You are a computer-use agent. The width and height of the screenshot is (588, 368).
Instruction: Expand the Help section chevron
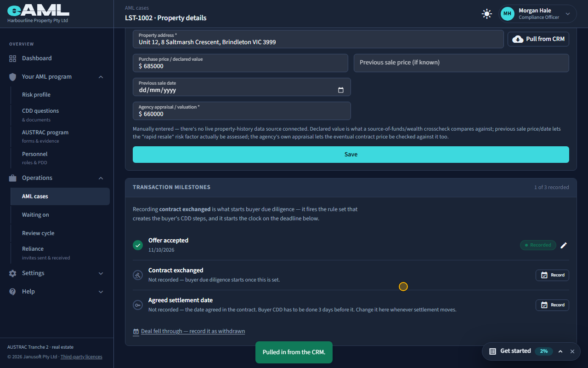pos(101,292)
